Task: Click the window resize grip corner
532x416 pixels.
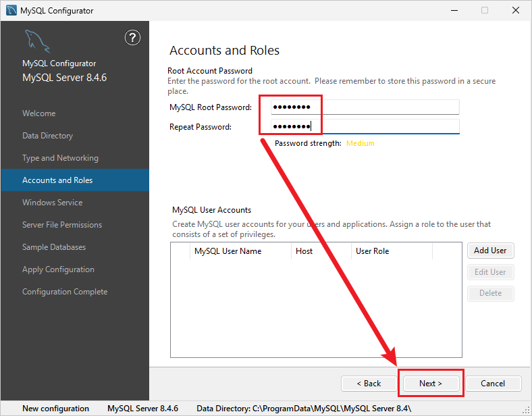Action: [527, 411]
